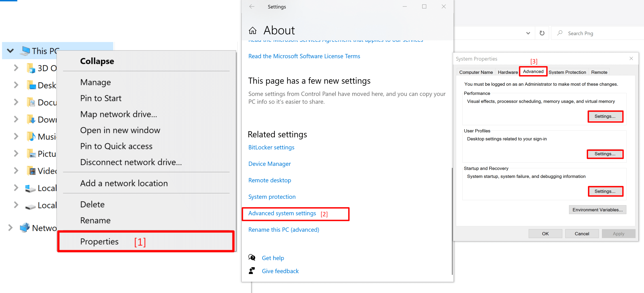Click the Network icon in tree
This screenshot has height=293, width=644.
(x=25, y=228)
